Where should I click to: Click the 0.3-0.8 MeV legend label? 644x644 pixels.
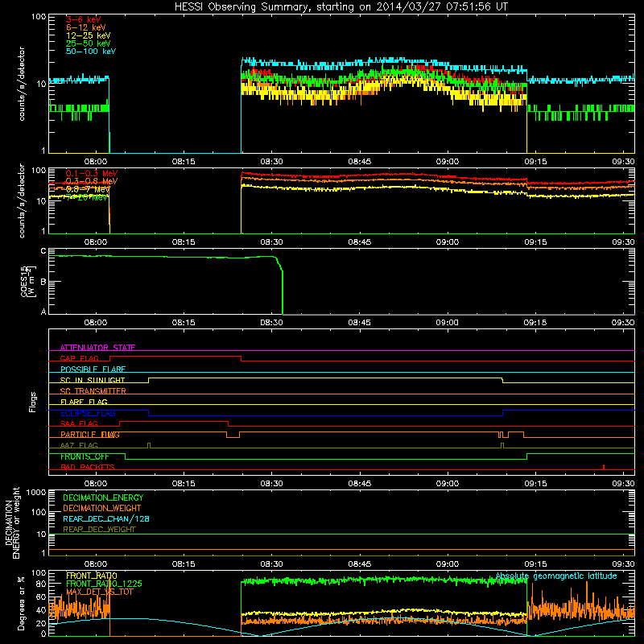tap(92, 181)
